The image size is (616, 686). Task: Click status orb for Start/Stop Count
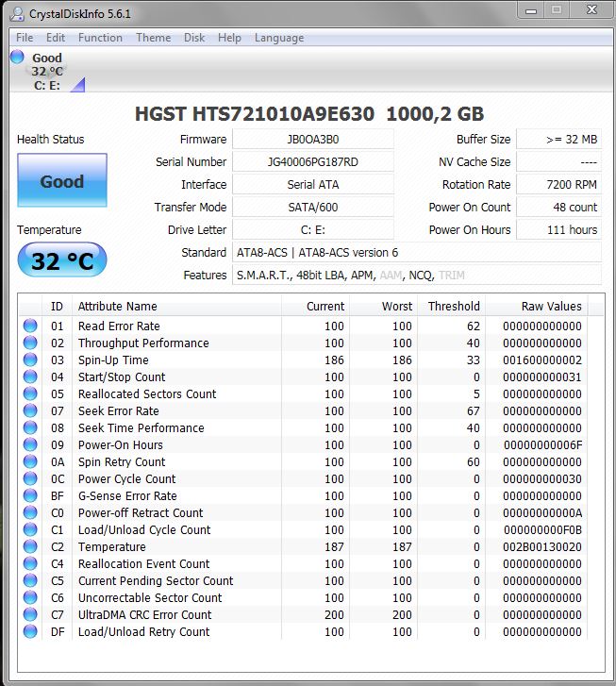click(x=30, y=376)
